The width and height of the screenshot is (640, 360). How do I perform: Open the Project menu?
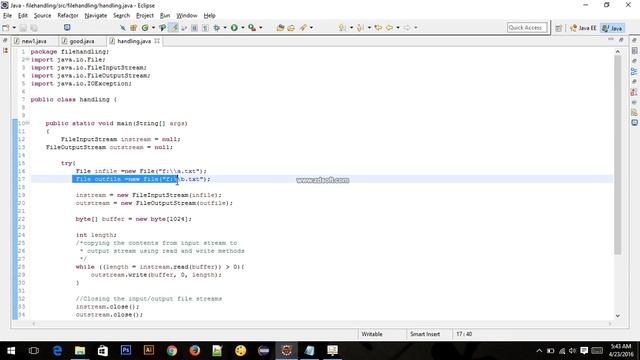coord(145,16)
